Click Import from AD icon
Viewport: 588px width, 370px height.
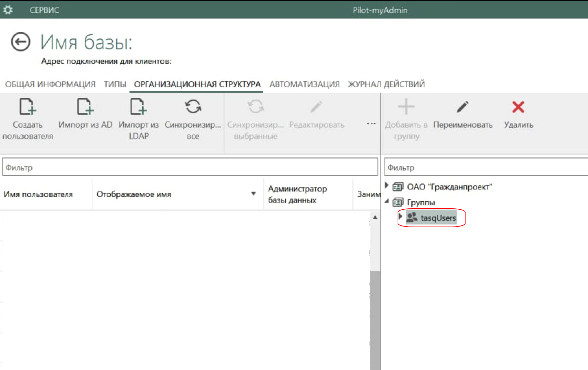tap(85, 107)
